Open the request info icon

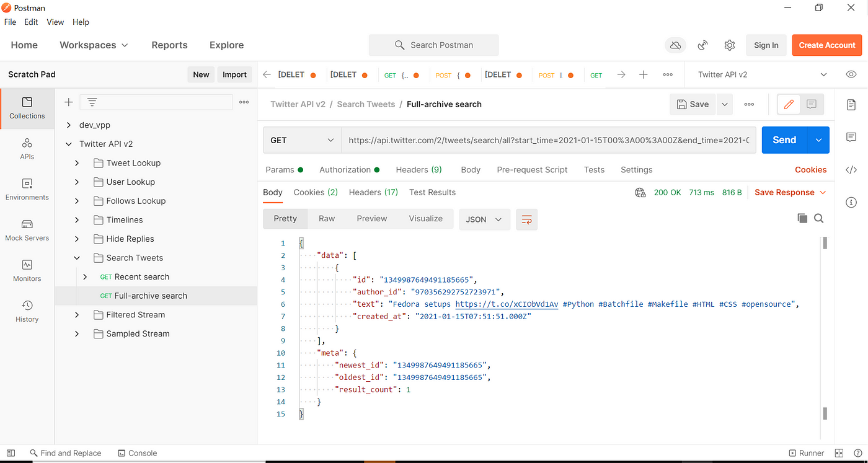[851, 202]
